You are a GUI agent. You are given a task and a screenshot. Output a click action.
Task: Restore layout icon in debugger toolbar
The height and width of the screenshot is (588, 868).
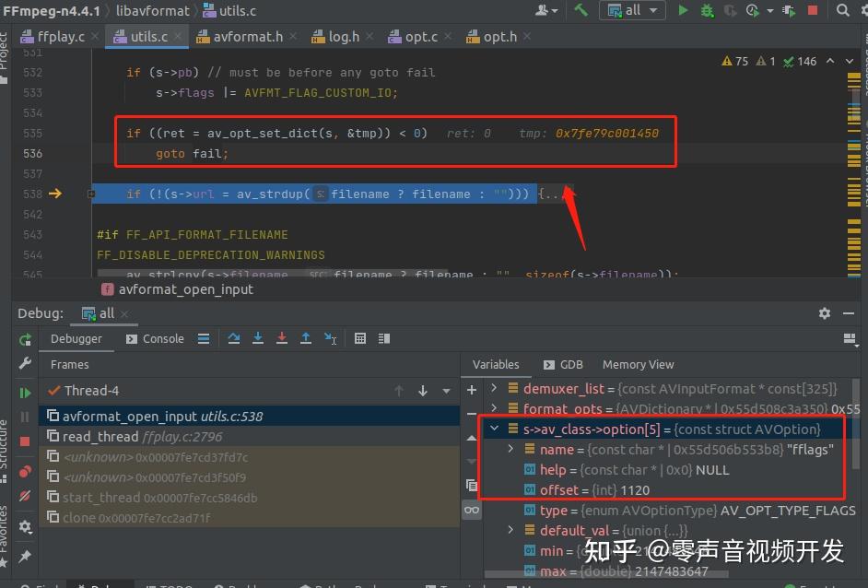coord(850,339)
